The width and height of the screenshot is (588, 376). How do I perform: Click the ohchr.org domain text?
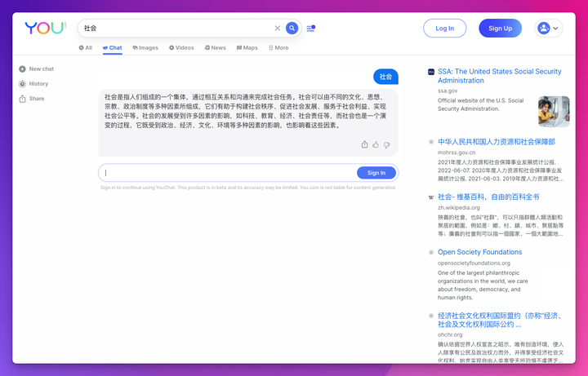coord(450,334)
